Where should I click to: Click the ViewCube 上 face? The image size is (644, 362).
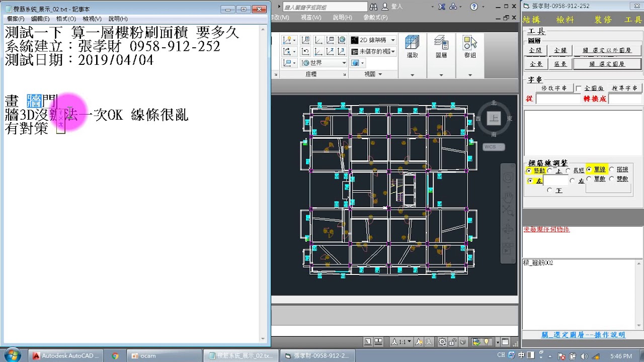coord(494,118)
